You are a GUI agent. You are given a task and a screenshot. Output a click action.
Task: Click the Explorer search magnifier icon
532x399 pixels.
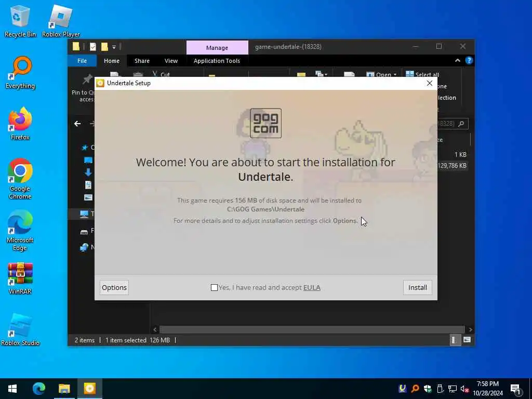pos(461,124)
